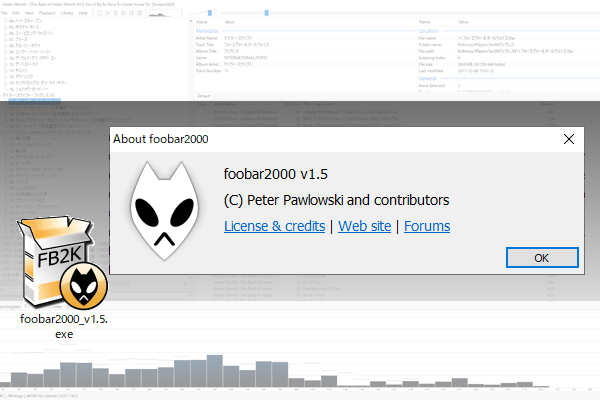The image size is (600, 400).
Task: Open the View menu
Action: (29, 13)
